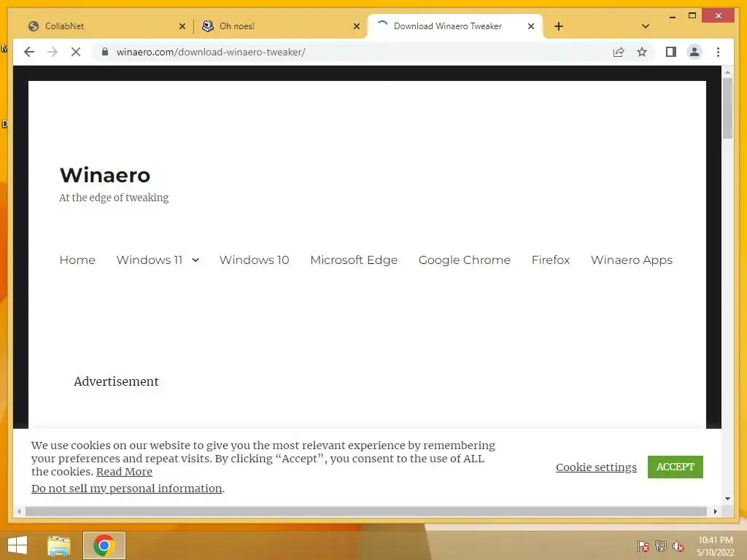Click the tagline At the edge of tweaking
747x560 pixels.
click(114, 198)
